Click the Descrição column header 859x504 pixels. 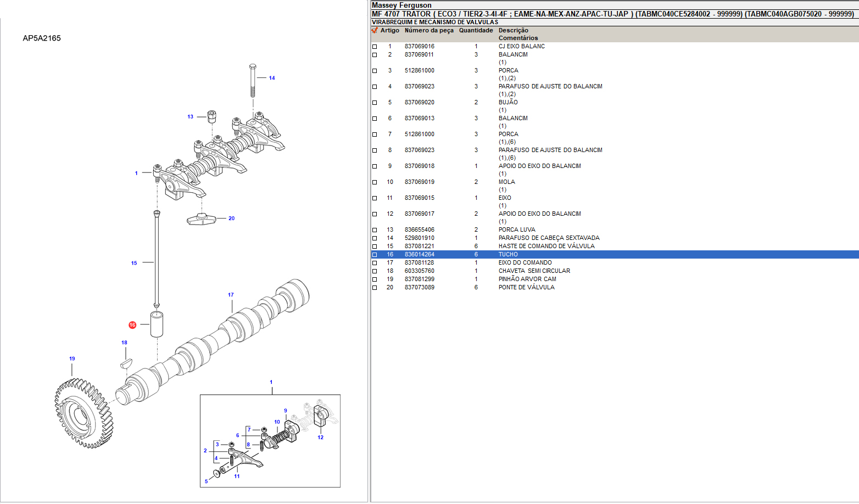pyautogui.click(x=513, y=31)
